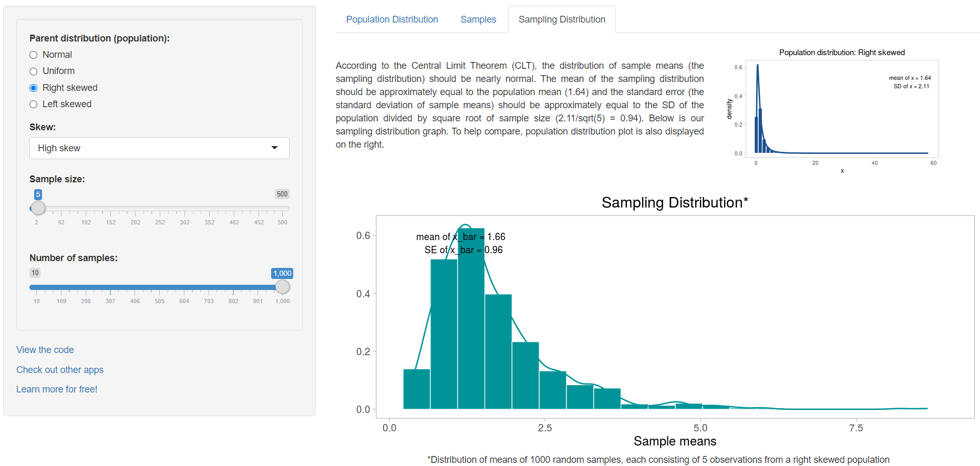Pick the Left skewed distribution
Image resolution: width=980 pixels, height=466 pixels.
pyautogui.click(x=34, y=105)
